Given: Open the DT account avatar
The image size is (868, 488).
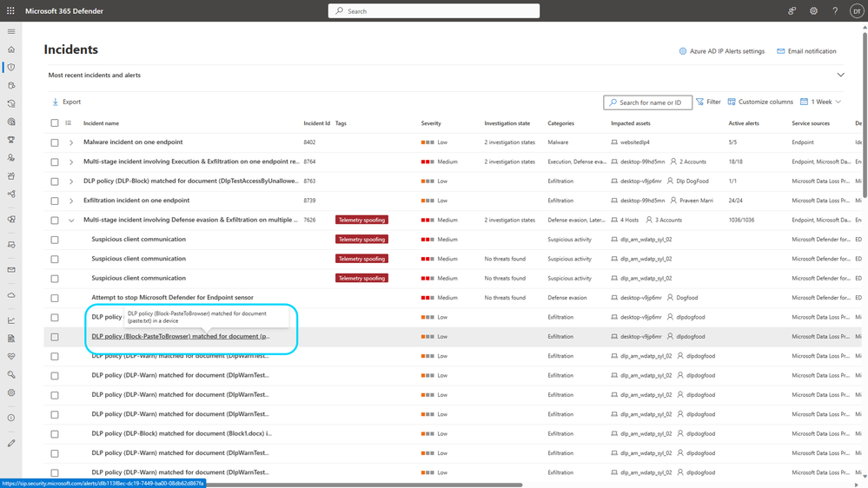Looking at the screenshot, I should [857, 10].
